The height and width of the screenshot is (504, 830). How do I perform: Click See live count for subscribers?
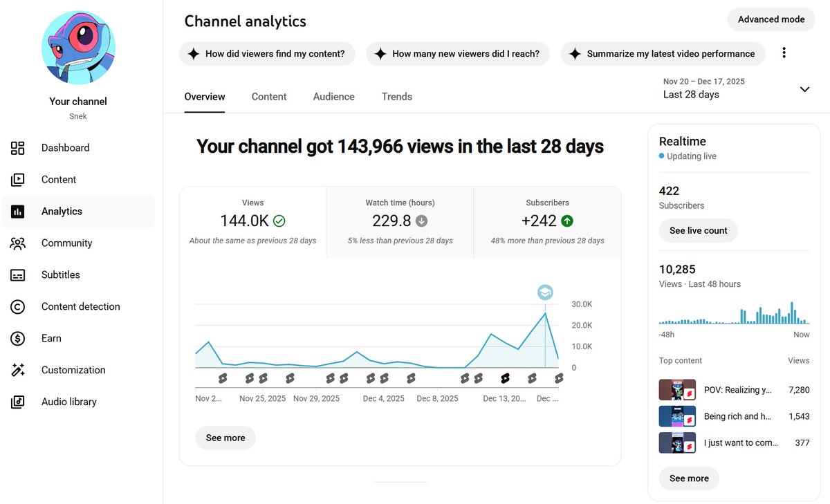point(698,230)
